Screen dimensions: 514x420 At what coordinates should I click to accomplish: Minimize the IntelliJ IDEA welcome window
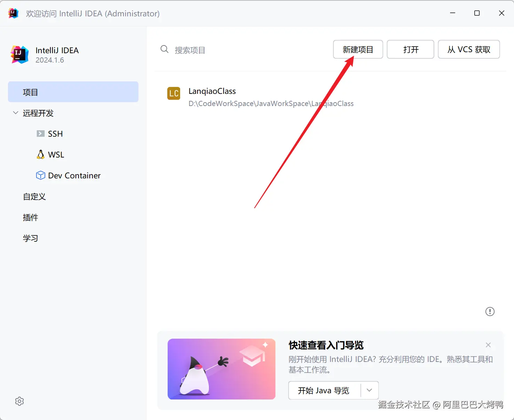452,13
